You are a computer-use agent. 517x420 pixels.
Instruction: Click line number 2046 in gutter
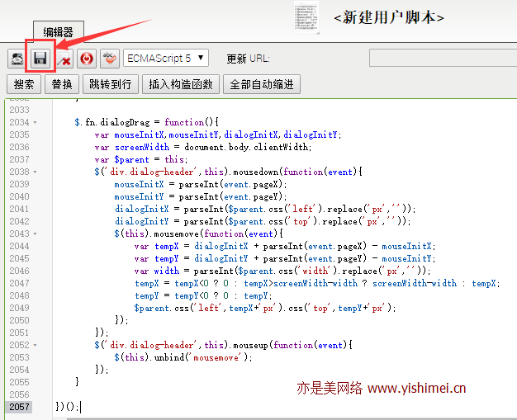(x=19, y=271)
